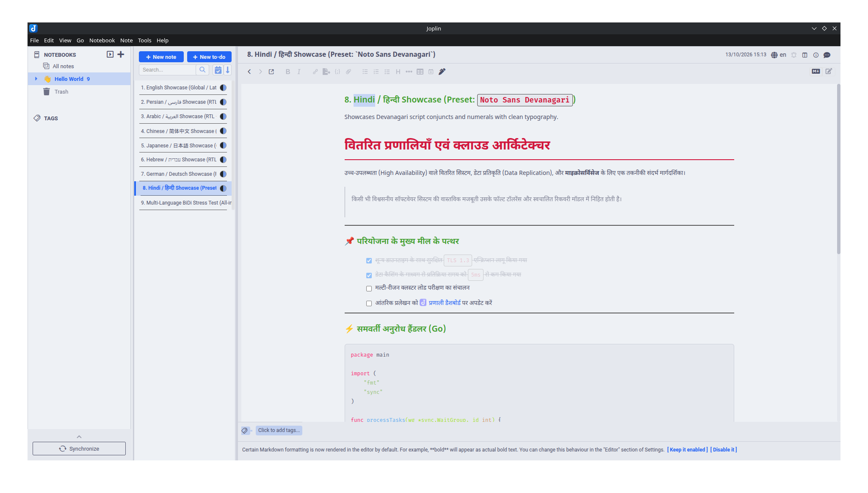Insert a heading with H icon
Image resolution: width=868 pixels, height=493 pixels.
[398, 72]
